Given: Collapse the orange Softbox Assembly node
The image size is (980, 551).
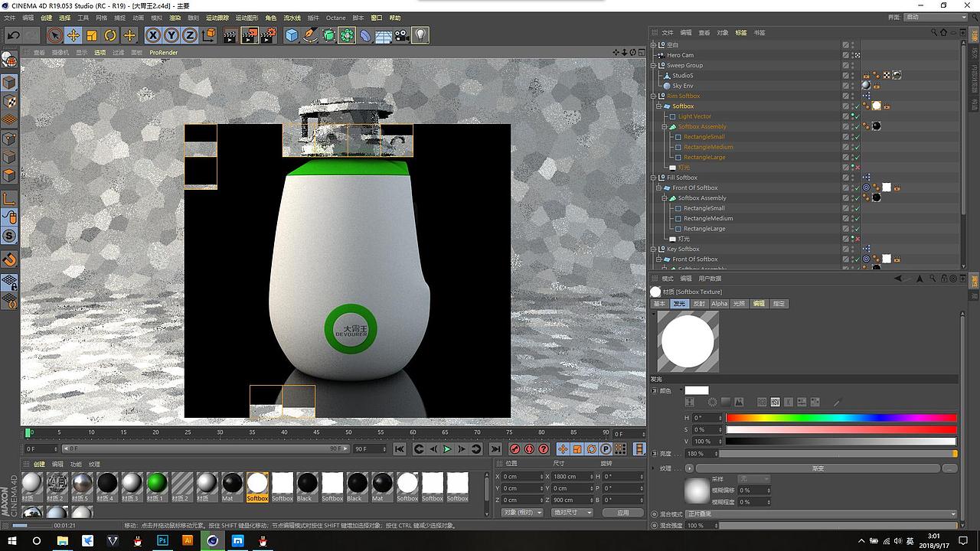Looking at the screenshot, I should pyautogui.click(x=664, y=126).
